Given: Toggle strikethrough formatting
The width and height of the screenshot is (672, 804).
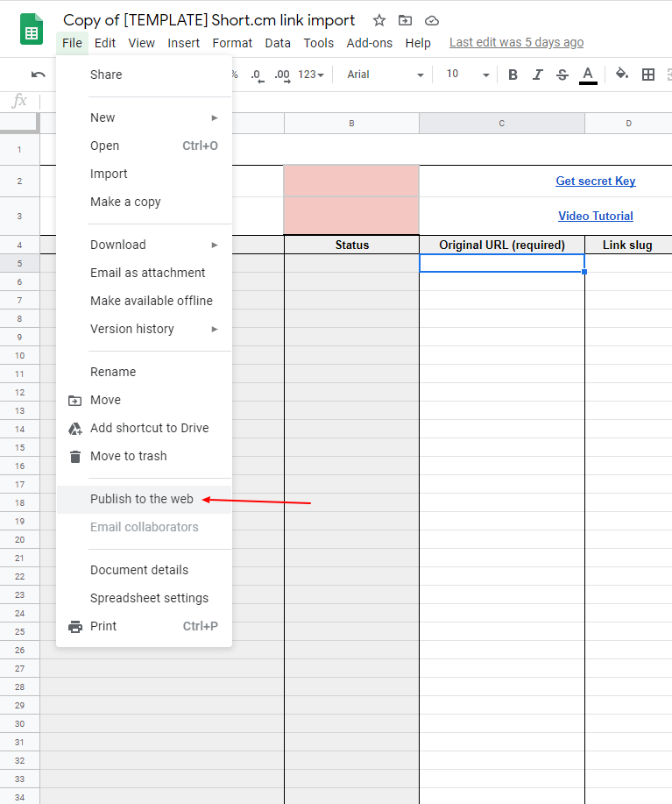Looking at the screenshot, I should pos(562,75).
